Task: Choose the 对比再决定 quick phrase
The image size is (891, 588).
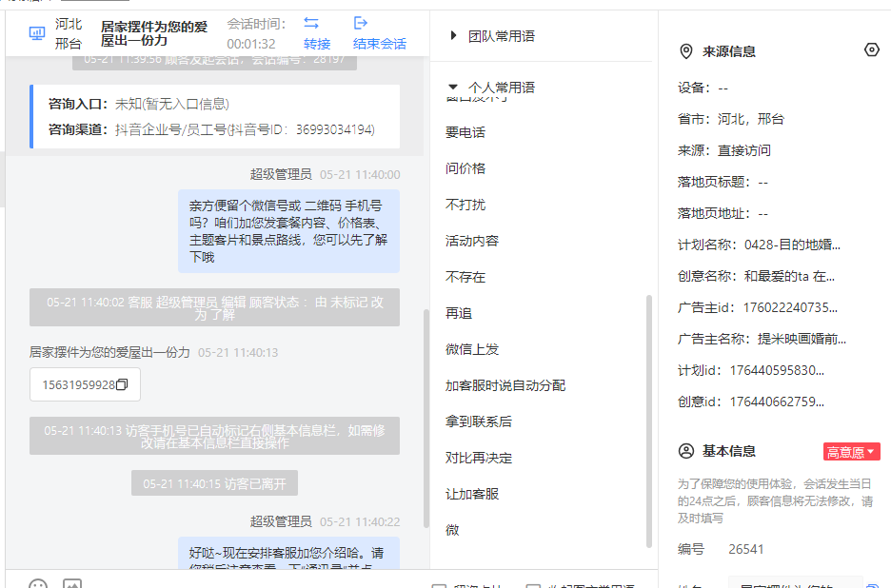Action: pos(479,458)
